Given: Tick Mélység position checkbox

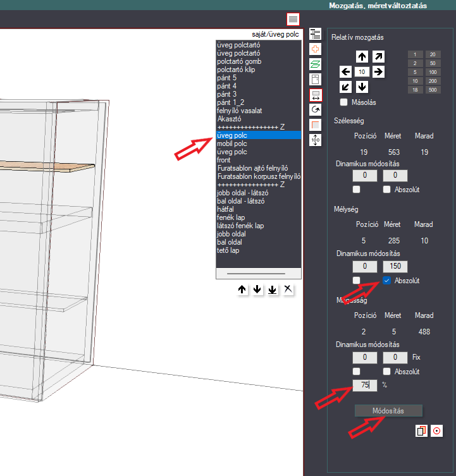Looking at the screenshot, I should pyautogui.click(x=356, y=280).
